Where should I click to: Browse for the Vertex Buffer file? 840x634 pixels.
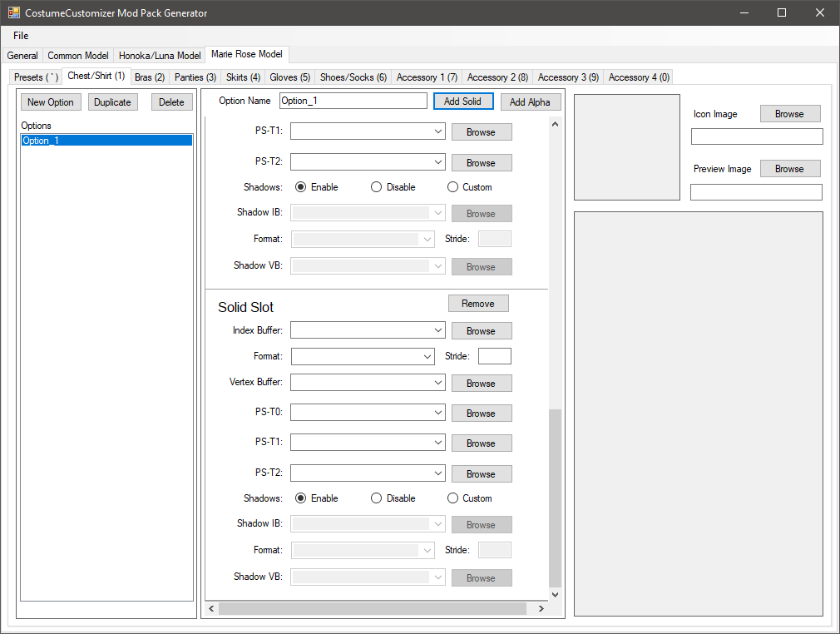[481, 384]
